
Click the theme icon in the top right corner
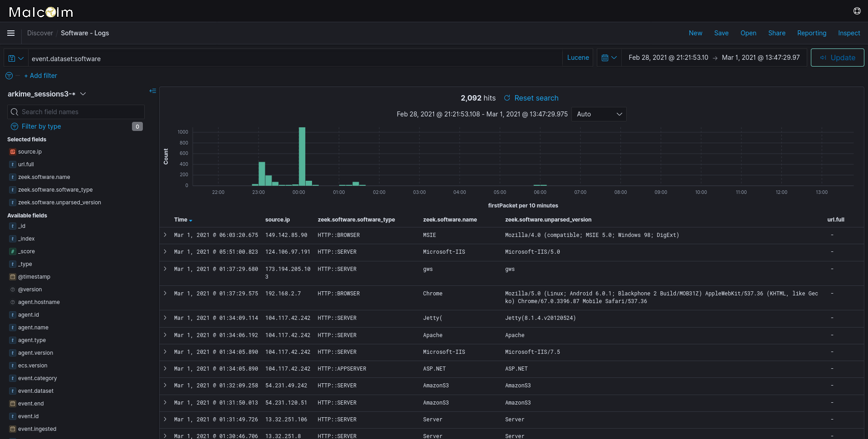(856, 11)
